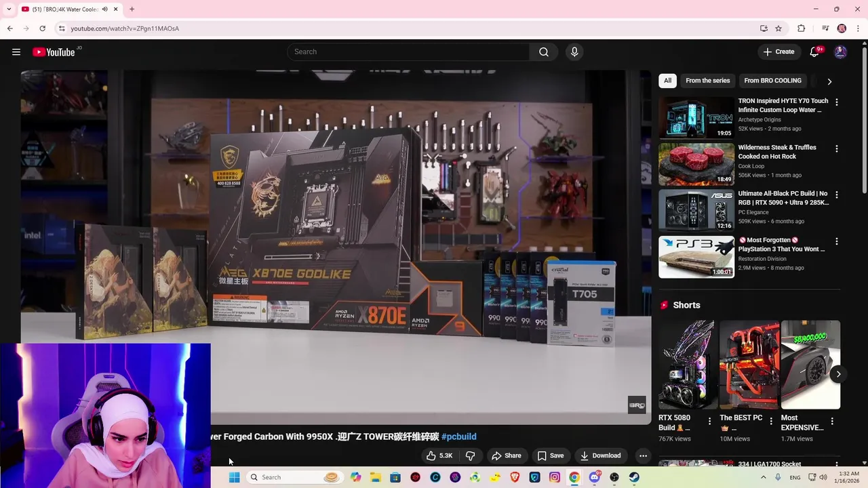868x488 pixels.
Task: Open options for RTX 5080 Build short
Action: click(709, 422)
